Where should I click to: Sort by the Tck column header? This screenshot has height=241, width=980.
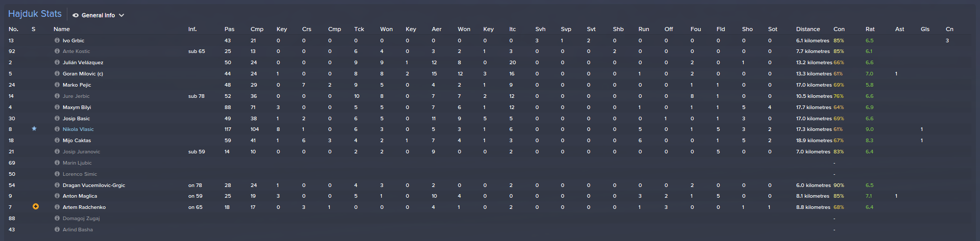click(x=359, y=29)
